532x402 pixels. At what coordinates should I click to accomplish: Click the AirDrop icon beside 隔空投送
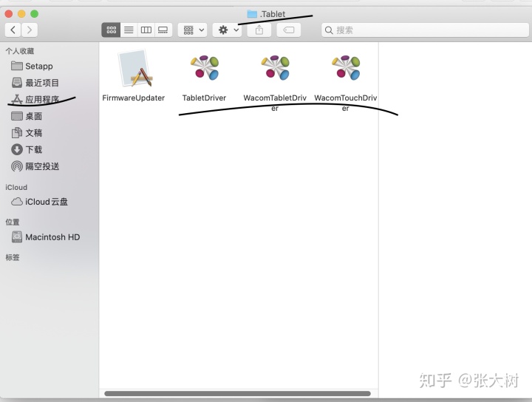[16, 166]
